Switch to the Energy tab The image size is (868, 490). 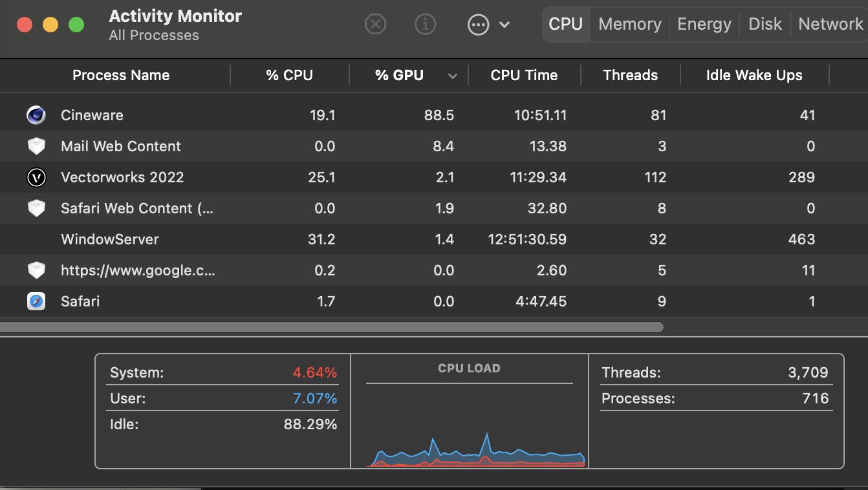click(704, 24)
